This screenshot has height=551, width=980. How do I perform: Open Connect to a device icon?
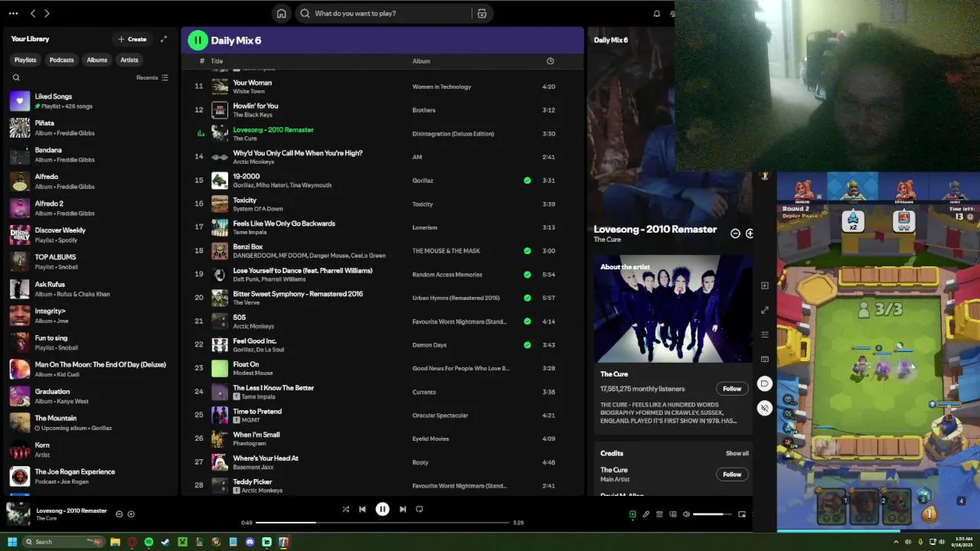(x=672, y=514)
